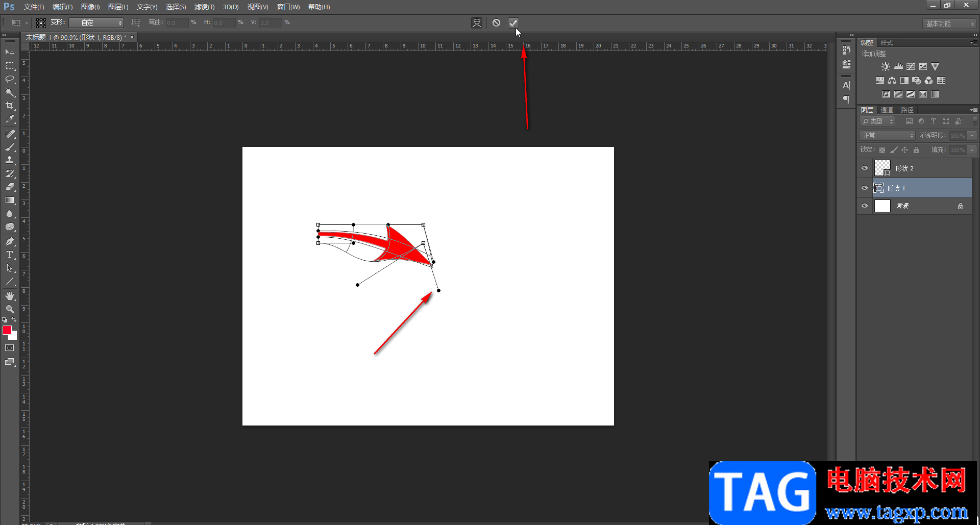Screen dimensions: 980x525
Task: Hide the 形状 2 layer
Action: click(x=865, y=168)
